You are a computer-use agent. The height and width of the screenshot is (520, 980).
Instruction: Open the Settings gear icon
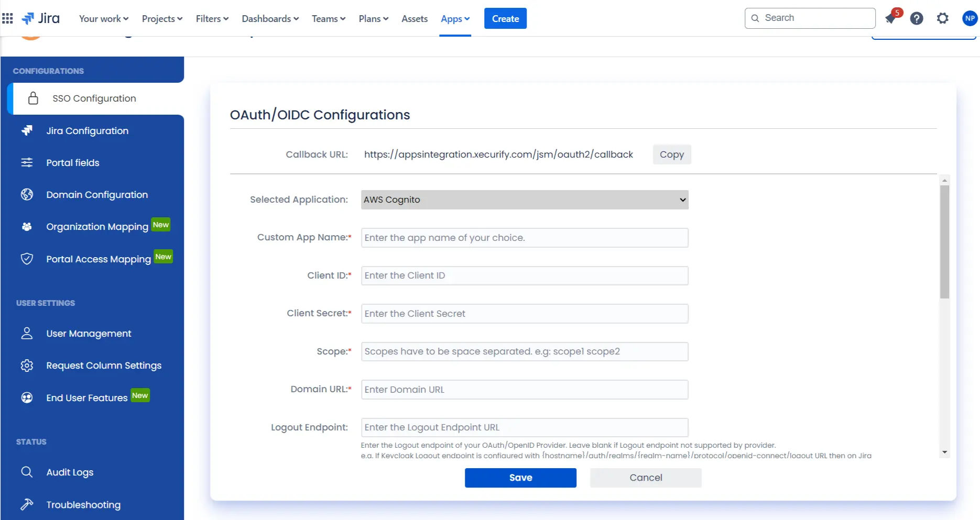[943, 18]
